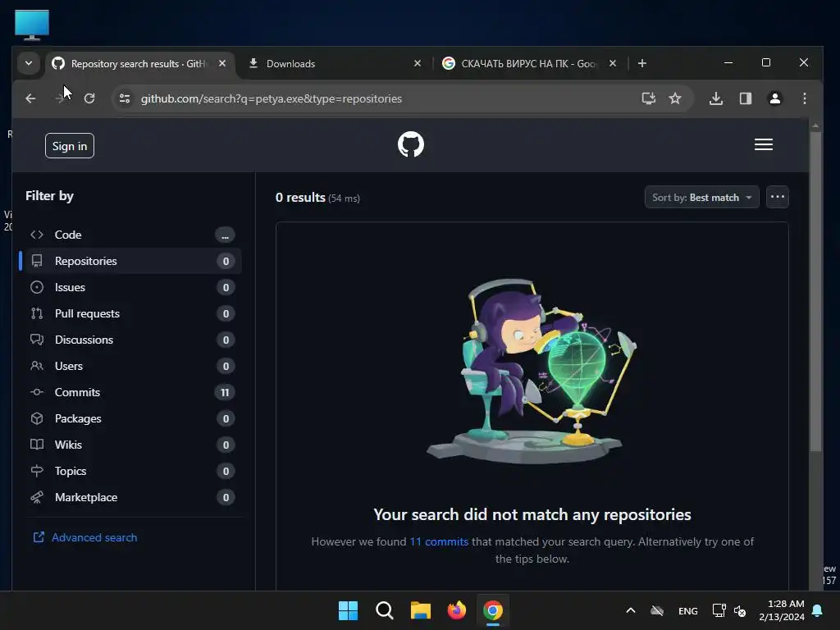The image size is (840, 630).
Task: Go back with the browser back arrow
Action: tap(30, 98)
